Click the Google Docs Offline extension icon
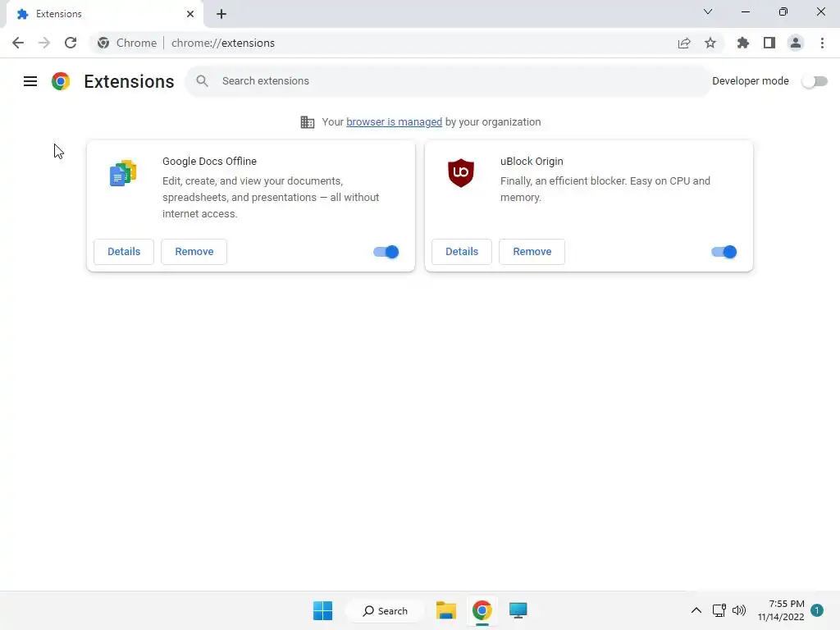 [123, 173]
